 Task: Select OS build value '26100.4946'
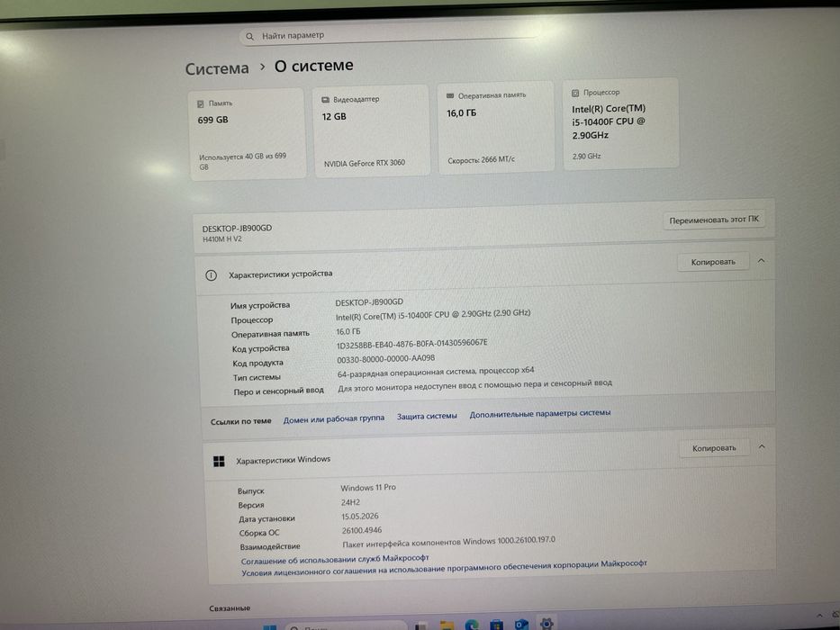[x=362, y=530]
